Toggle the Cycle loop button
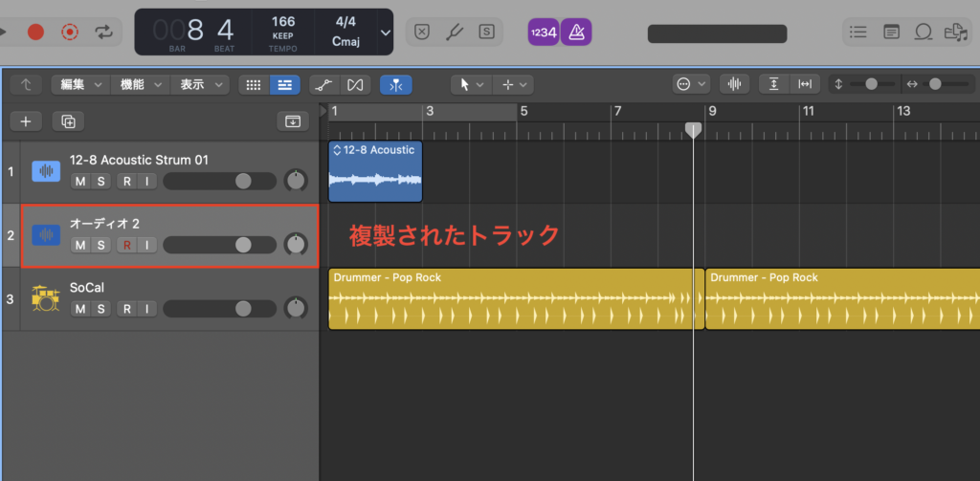 click(102, 32)
